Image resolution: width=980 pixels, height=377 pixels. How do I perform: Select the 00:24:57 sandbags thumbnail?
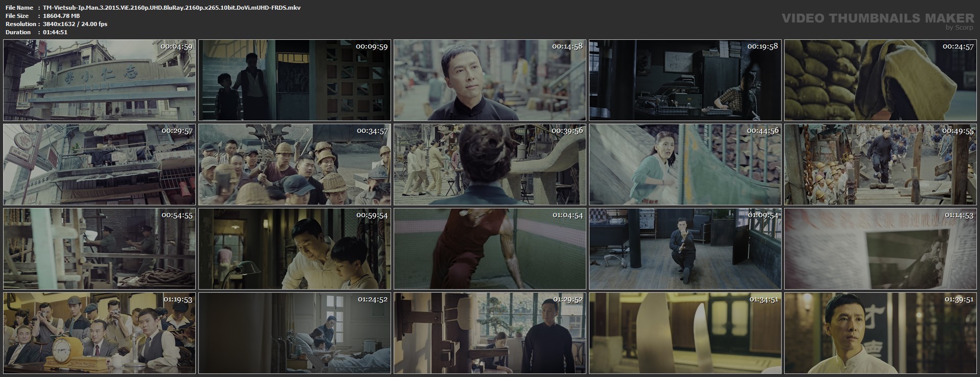click(880, 80)
